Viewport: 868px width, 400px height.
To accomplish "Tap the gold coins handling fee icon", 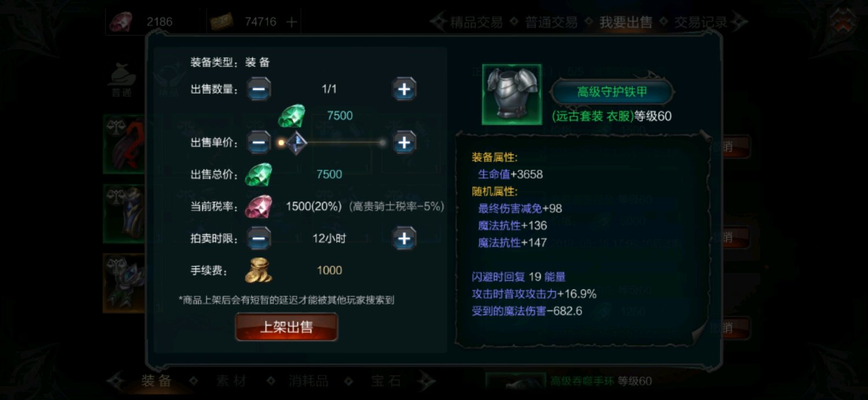I will [258, 270].
